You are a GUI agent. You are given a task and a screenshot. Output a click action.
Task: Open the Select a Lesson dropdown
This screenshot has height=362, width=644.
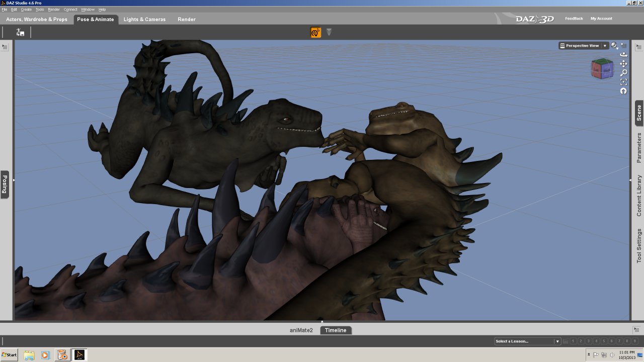[x=527, y=341]
